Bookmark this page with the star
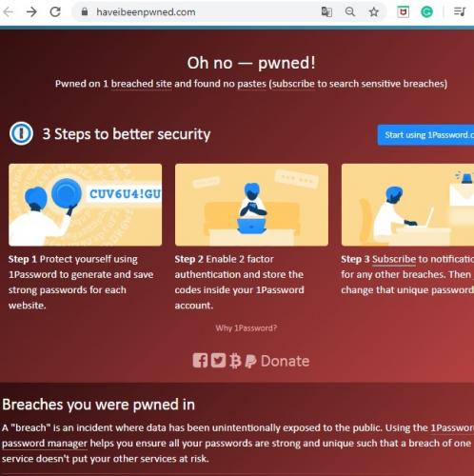The height and width of the screenshot is (476, 474). [374, 12]
